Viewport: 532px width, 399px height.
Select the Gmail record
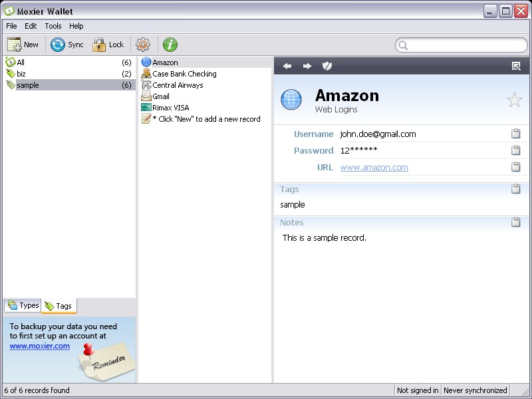[x=205, y=96]
